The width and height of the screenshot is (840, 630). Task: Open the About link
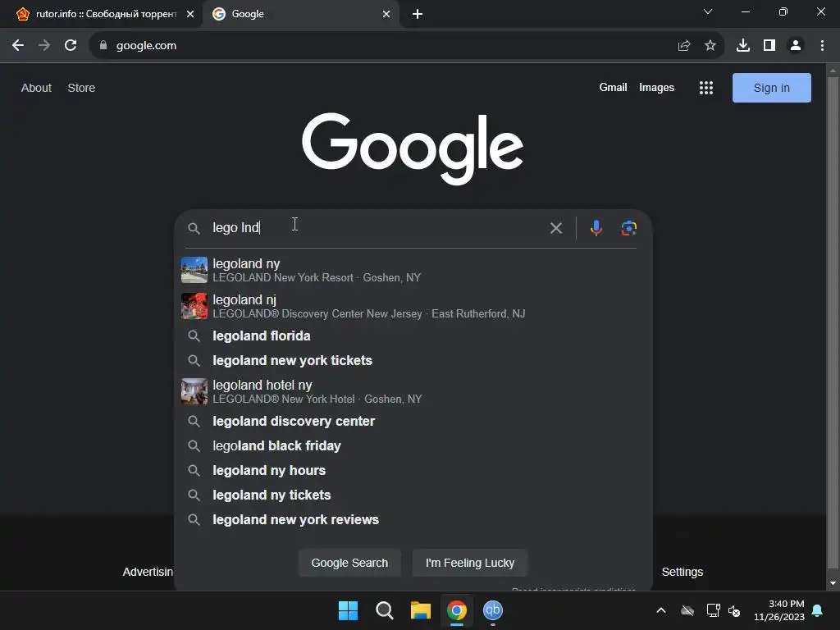coord(36,88)
